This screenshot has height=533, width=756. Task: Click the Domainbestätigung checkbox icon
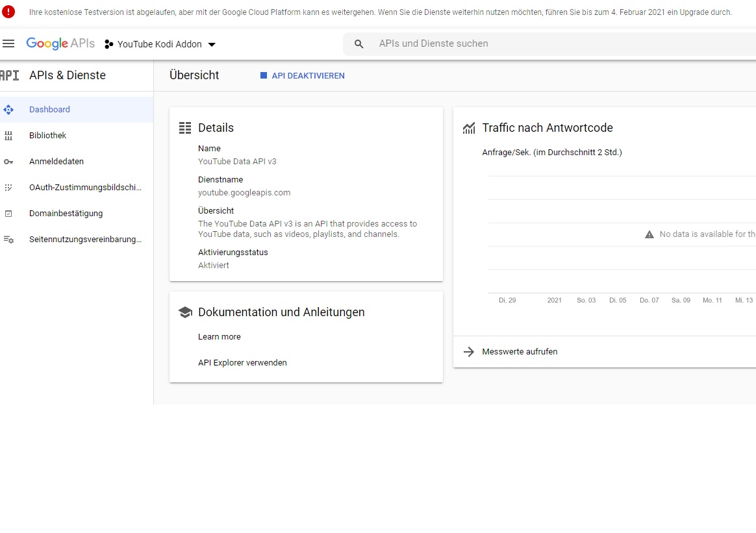(x=8, y=214)
